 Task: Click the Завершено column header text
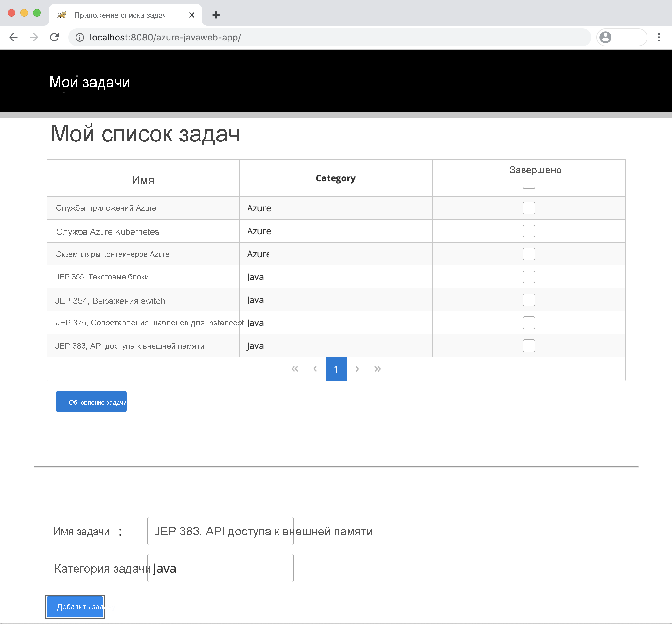pos(535,170)
